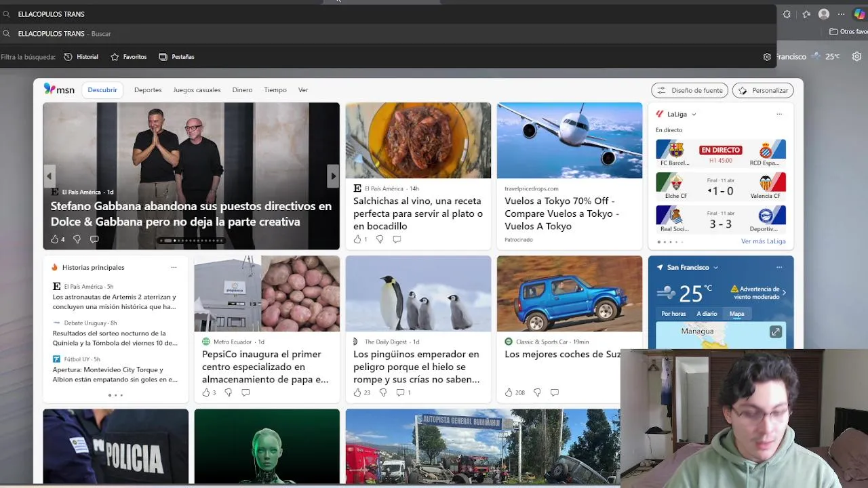Click the msn logo

[x=59, y=89]
